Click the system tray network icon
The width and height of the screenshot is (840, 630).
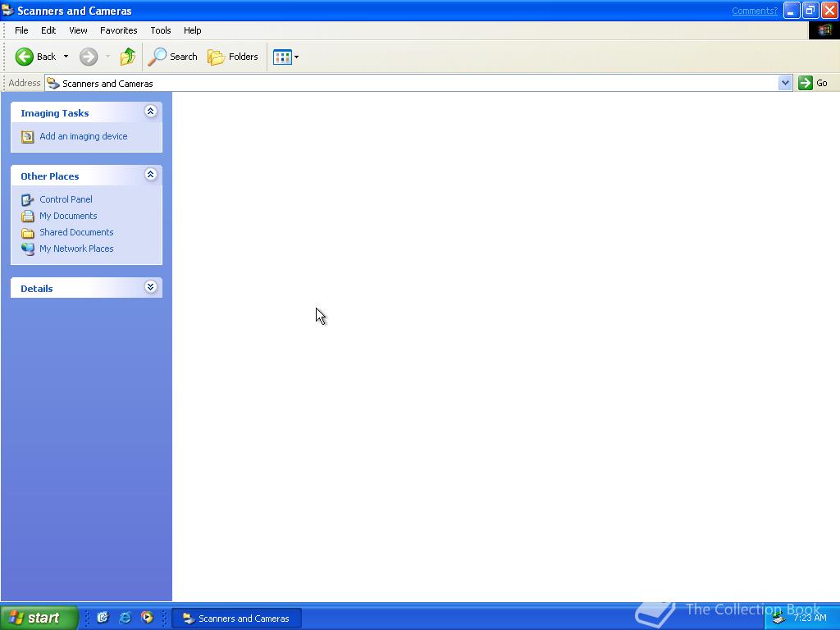pos(779,619)
